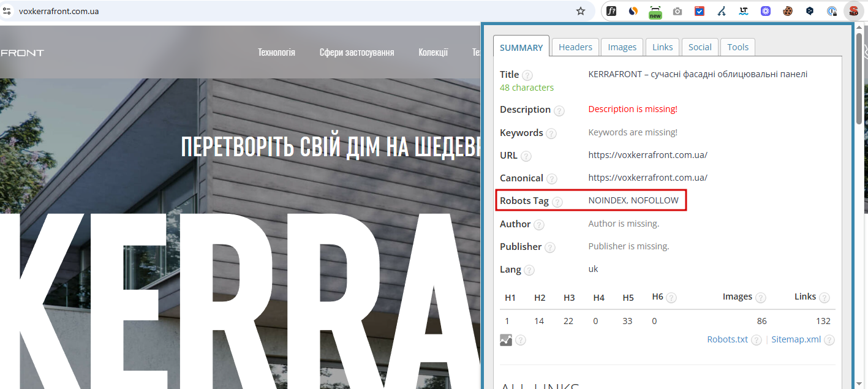Screen dimensions: 868x389
Task: Open the LanguageTool 'LT' extension icon
Action: (744, 11)
